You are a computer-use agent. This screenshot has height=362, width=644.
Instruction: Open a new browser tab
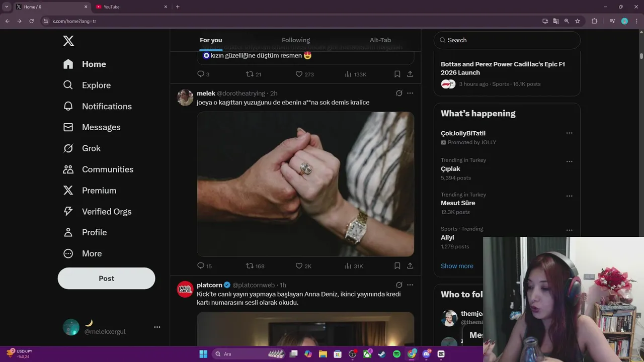(178, 7)
